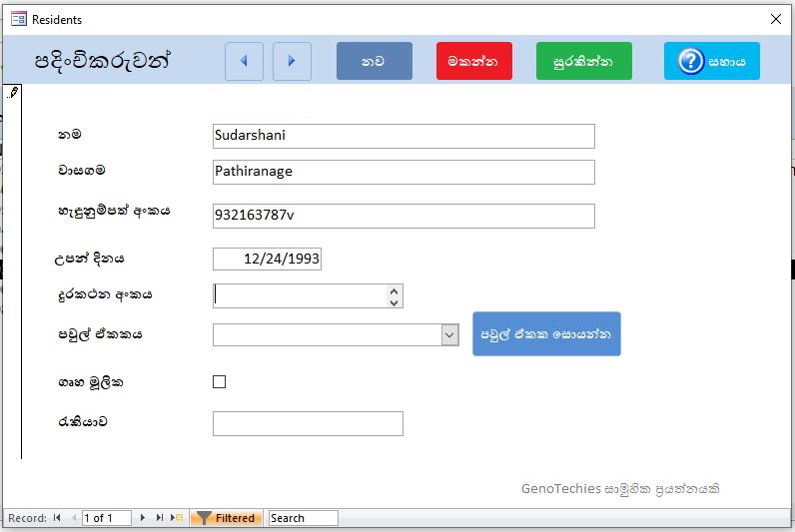Click the red මකන්න (Delete) button

(474, 61)
